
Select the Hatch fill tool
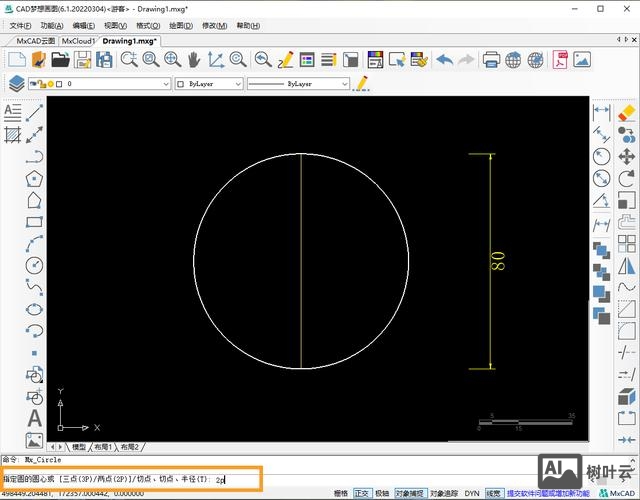click(x=13, y=134)
